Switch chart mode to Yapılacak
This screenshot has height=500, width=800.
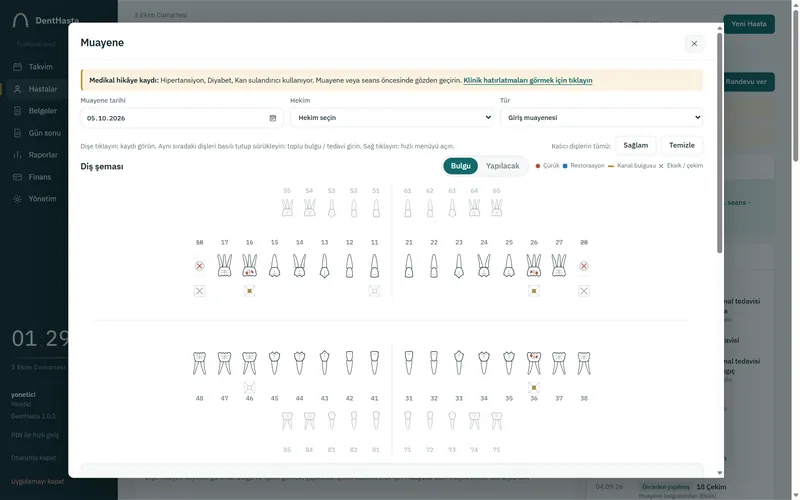(x=503, y=166)
